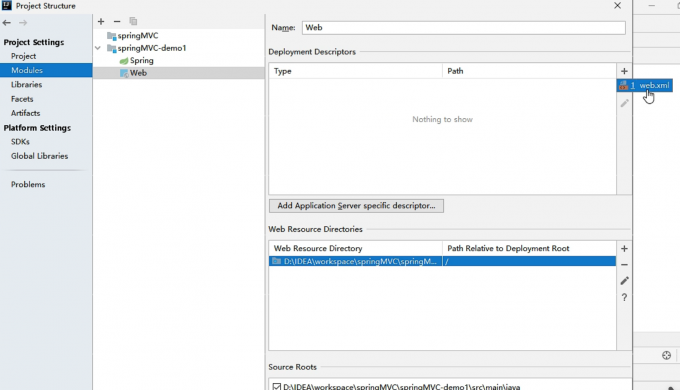680x390 pixels.
Task: Add a new module with plus icon
Action: click(x=101, y=21)
